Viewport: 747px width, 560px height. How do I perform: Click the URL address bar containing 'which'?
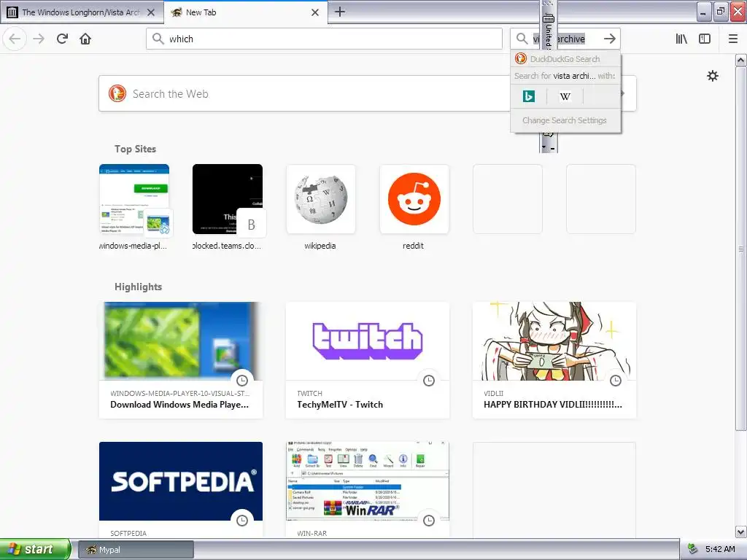(325, 39)
